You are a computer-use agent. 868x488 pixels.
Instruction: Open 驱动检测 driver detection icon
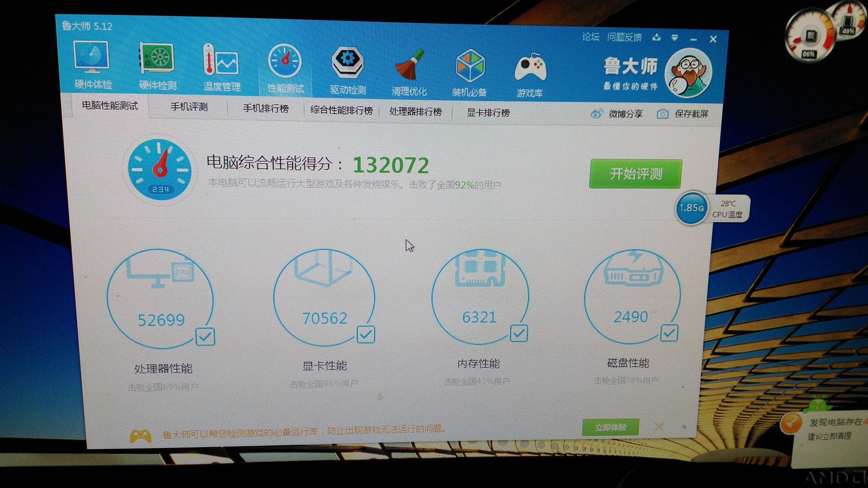(x=348, y=70)
